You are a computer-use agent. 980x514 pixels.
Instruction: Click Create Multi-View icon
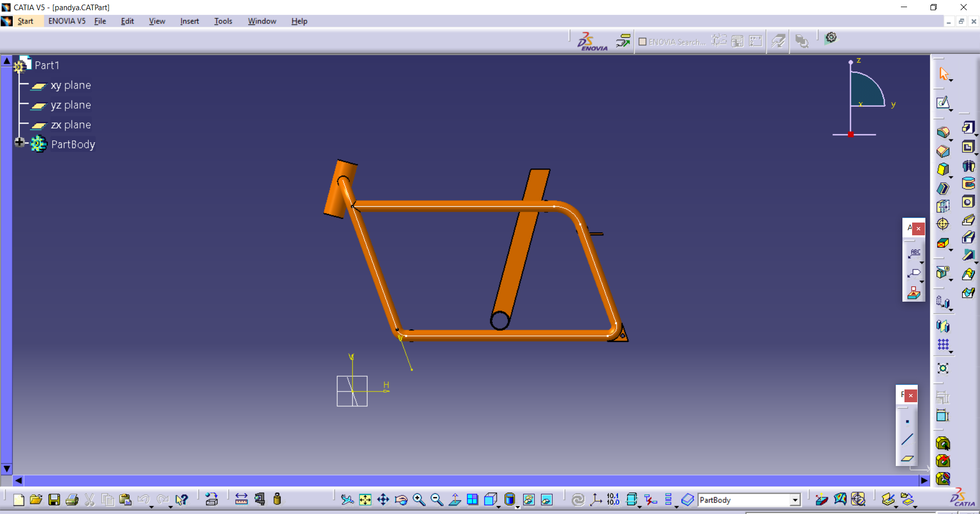coord(473,500)
